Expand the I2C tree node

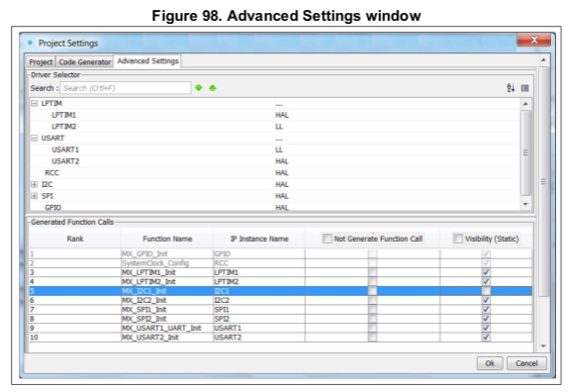tap(35, 184)
